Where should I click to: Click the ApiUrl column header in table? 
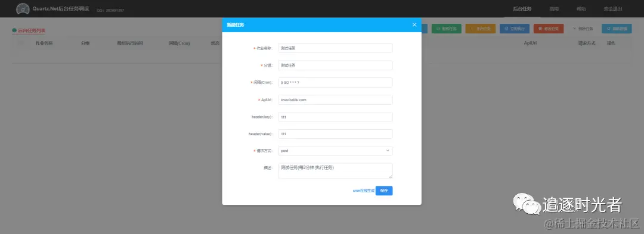click(530, 43)
